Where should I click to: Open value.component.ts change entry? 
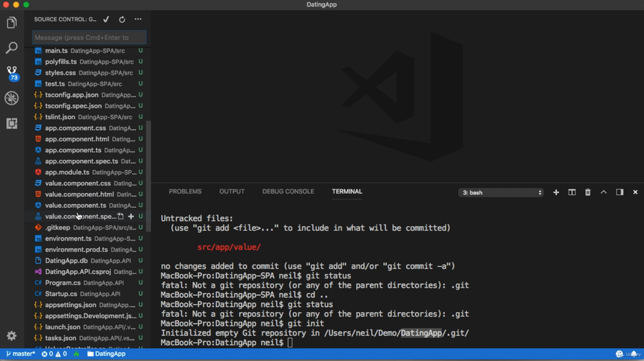pos(88,205)
